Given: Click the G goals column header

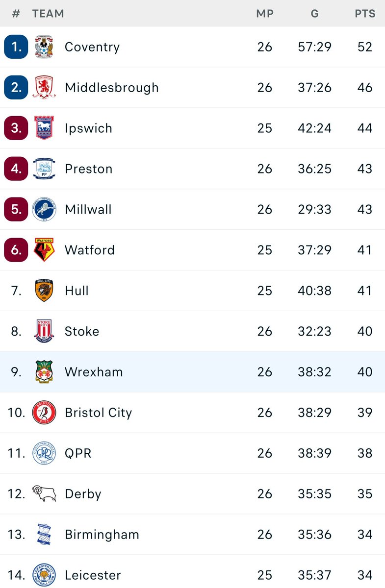Looking at the screenshot, I should point(314,14).
